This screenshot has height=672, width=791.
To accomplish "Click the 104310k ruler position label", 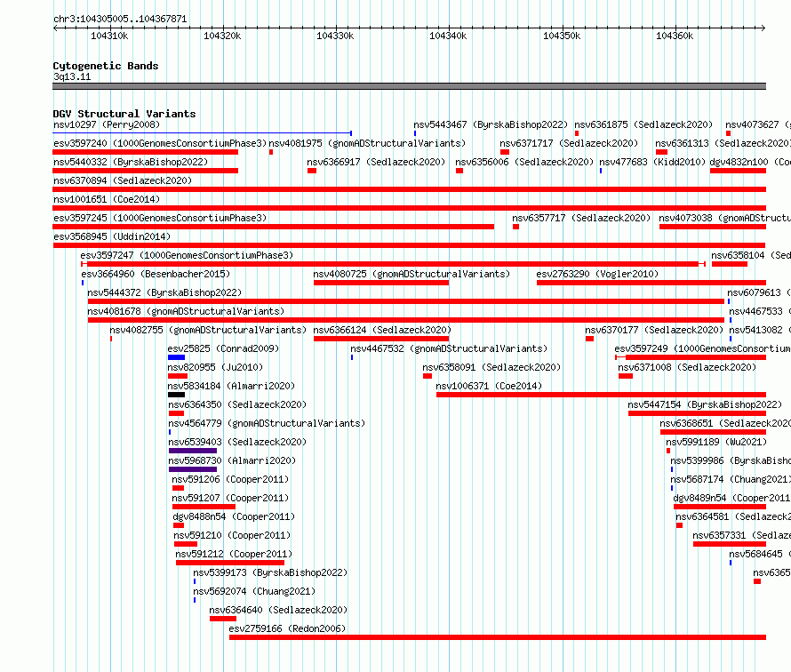I will [x=109, y=36].
